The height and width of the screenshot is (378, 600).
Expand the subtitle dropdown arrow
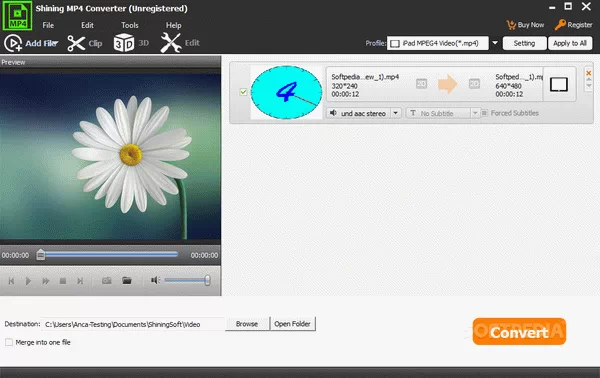pos(475,113)
